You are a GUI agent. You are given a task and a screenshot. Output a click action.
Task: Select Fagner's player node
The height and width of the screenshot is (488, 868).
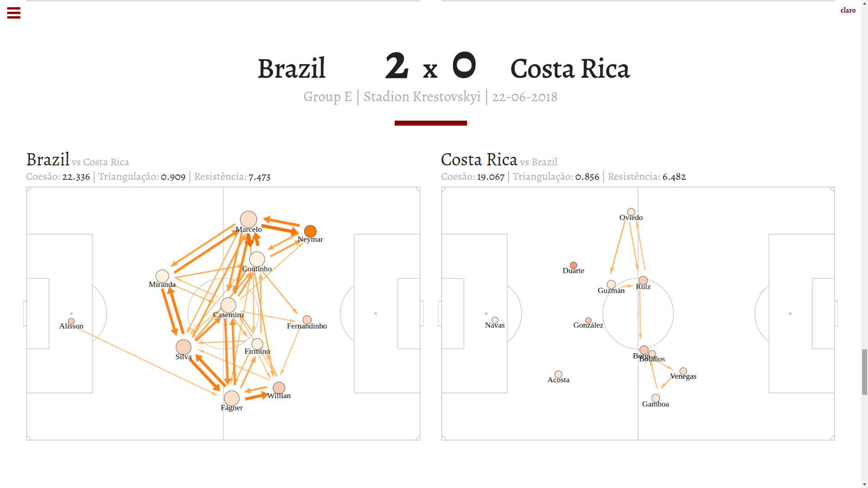pyautogui.click(x=232, y=398)
